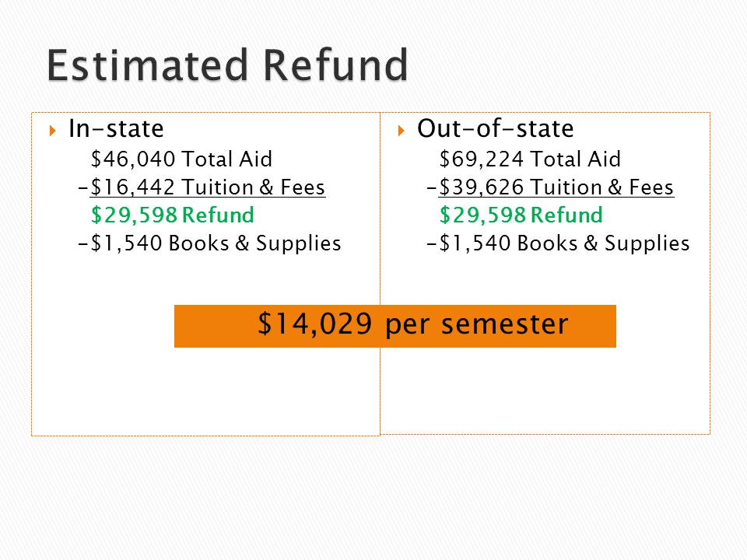Click the word Estimated in the title

pyautogui.click(x=147, y=65)
